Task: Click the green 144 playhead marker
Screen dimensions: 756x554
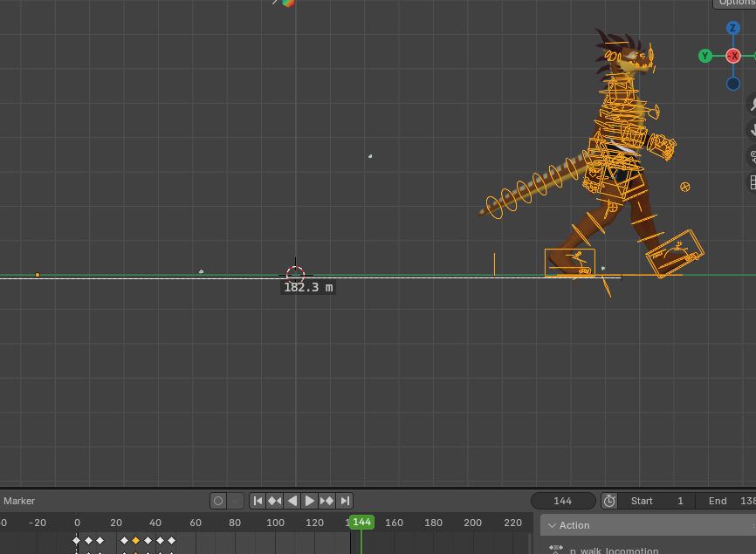Action: (361, 522)
